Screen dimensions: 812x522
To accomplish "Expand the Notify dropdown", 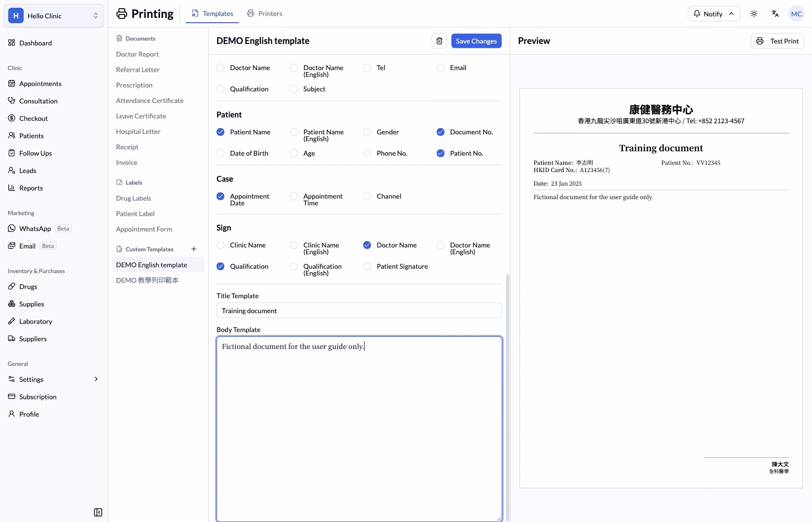I will tap(714, 14).
